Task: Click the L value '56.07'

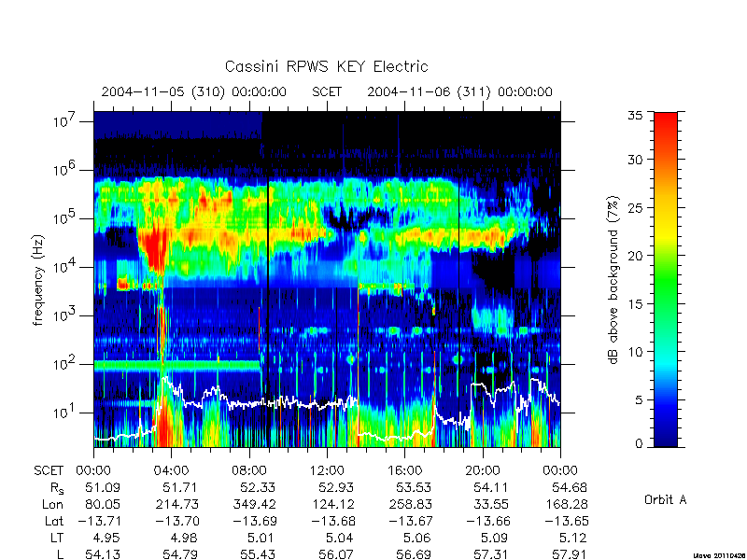Action: tap(336, 554)
